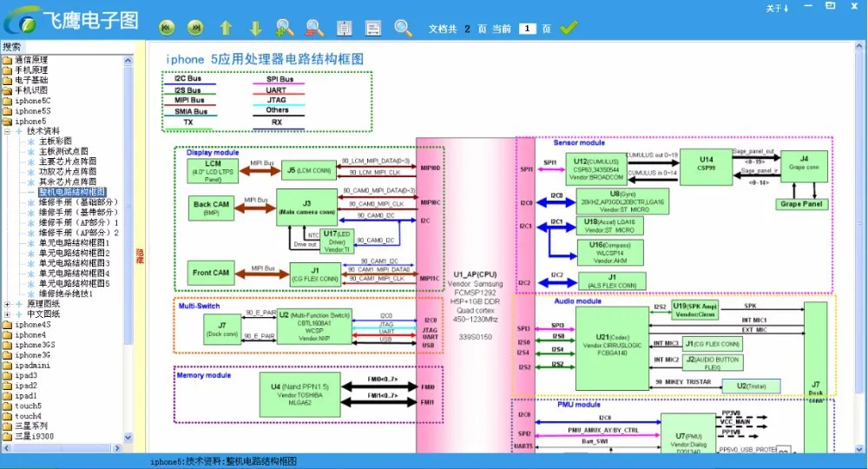Zoom in with the green-plus magnifier icon
This screenshot has width=868, height=469.
pos(285,28)
